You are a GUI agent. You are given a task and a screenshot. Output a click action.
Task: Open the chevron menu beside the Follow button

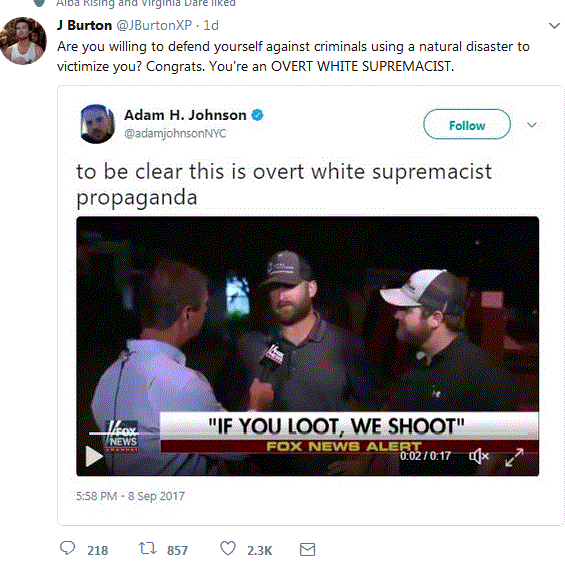click(x=532, y=125)
